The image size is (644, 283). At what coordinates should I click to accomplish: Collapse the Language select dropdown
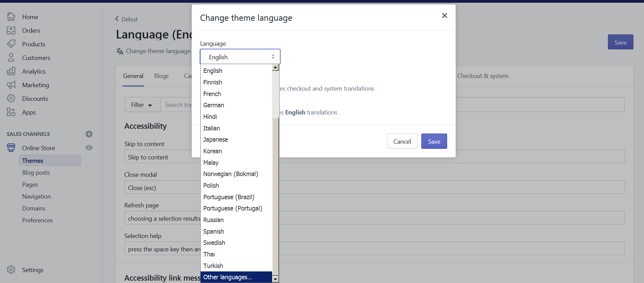(240, 57)
